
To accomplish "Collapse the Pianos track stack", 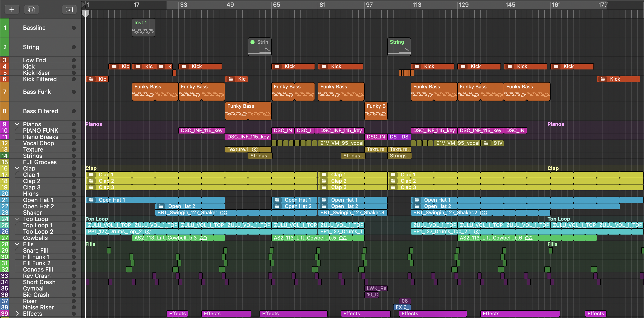I will pyautogui.click(x=17, y=124).
